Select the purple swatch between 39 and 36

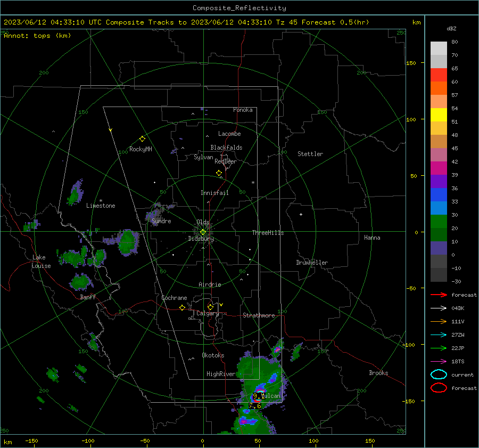439,182
